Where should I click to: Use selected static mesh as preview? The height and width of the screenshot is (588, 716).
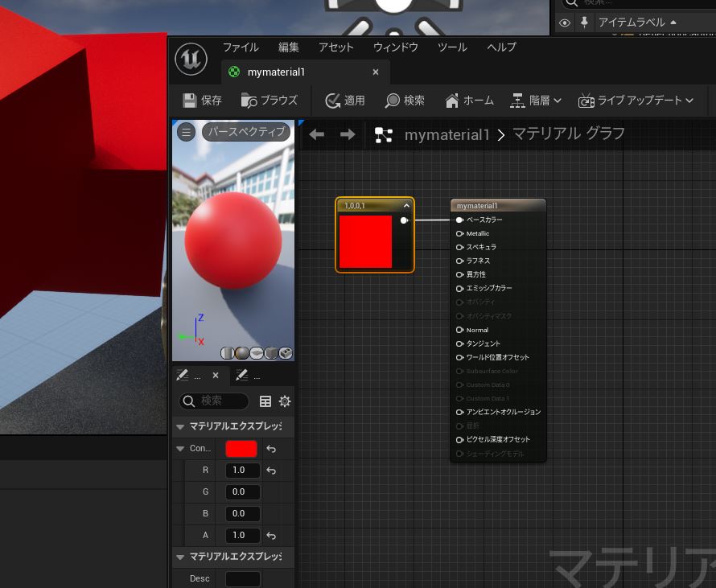[286, 353]
